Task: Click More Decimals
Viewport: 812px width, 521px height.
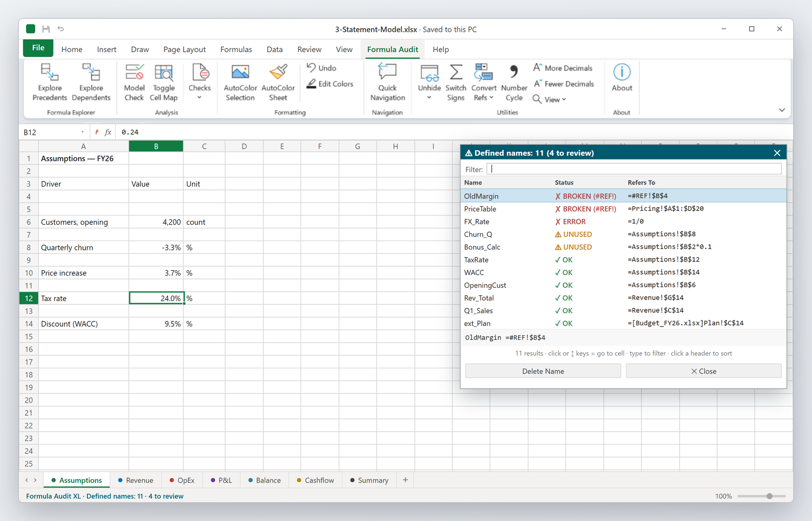Action: (563, 68)
